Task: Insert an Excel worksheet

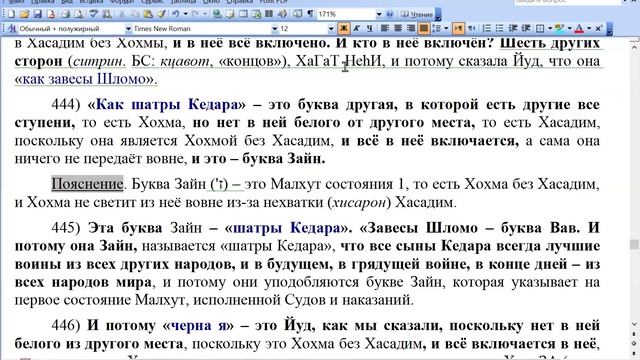Action: (x=256, y=14)
